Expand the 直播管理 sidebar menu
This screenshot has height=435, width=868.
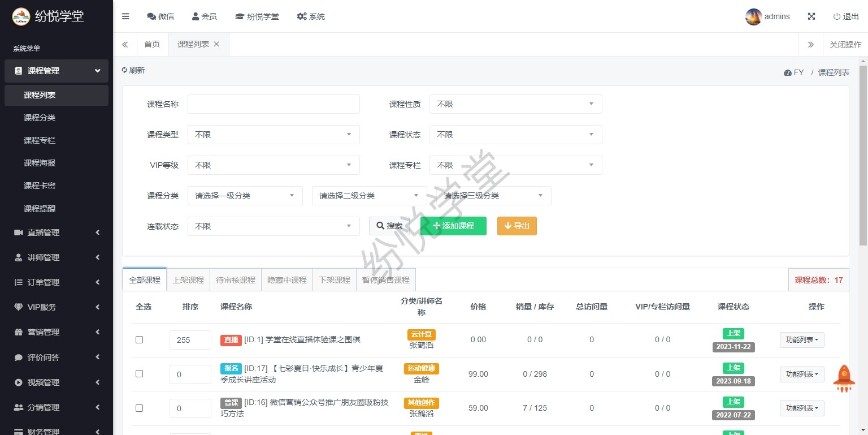coord(57,232)
